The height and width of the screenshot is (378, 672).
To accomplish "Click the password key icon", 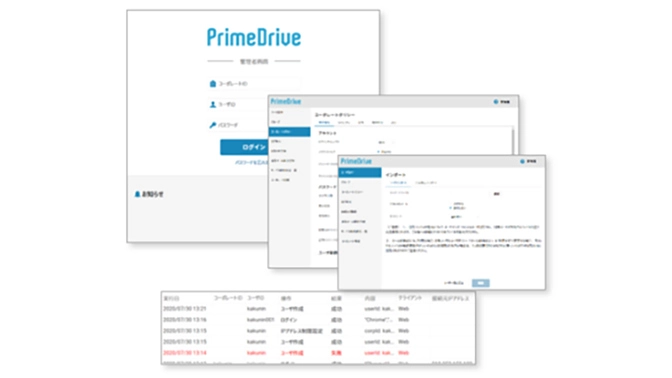I will click(213, 125).
